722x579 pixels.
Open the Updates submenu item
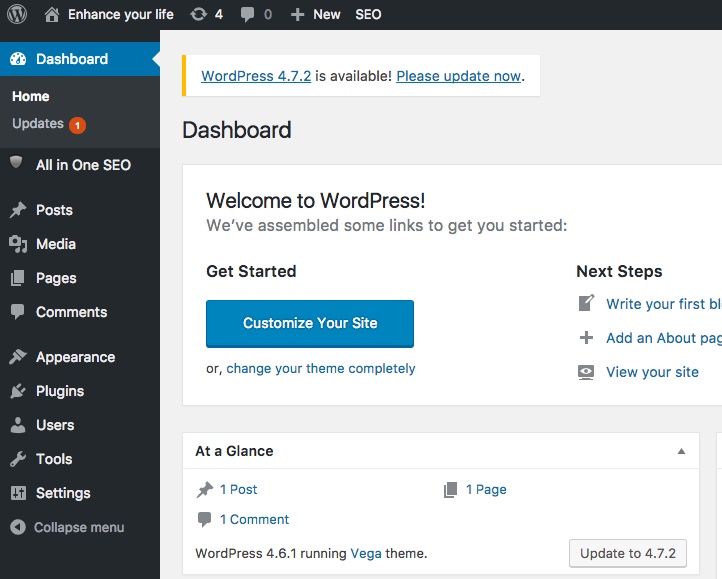click(38, 123)
